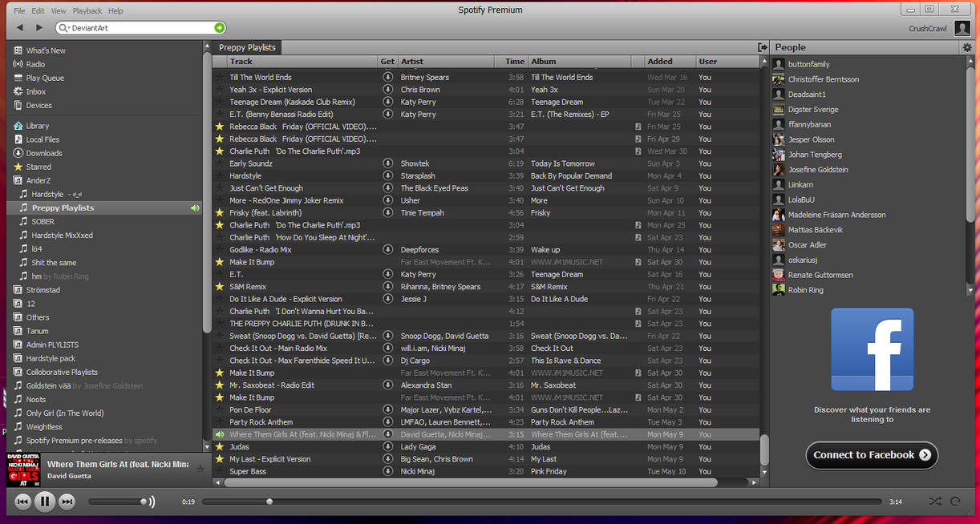Enable repeat mode
This screenshot has height=524, width=980.
(954, 501)
